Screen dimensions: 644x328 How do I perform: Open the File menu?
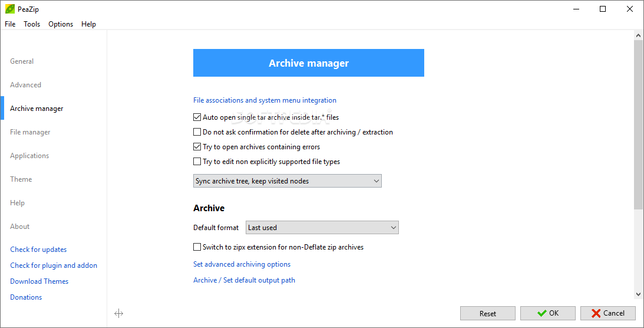[10, 24]
